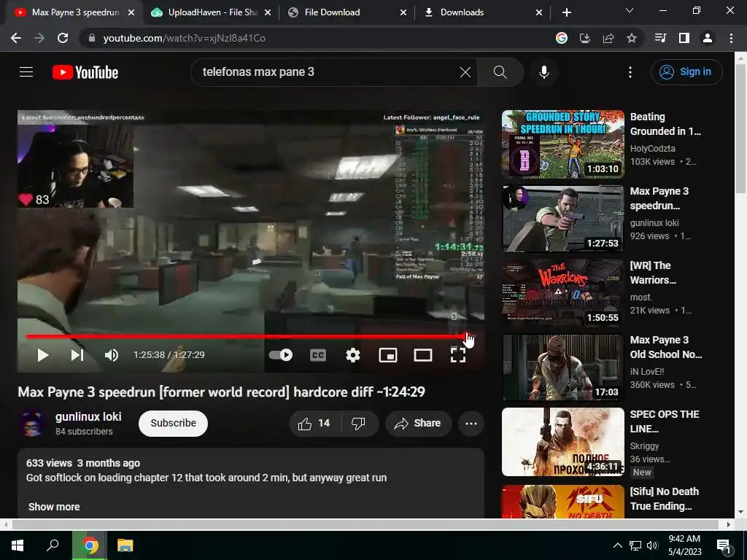Switch to theater mode

(423, 355)
